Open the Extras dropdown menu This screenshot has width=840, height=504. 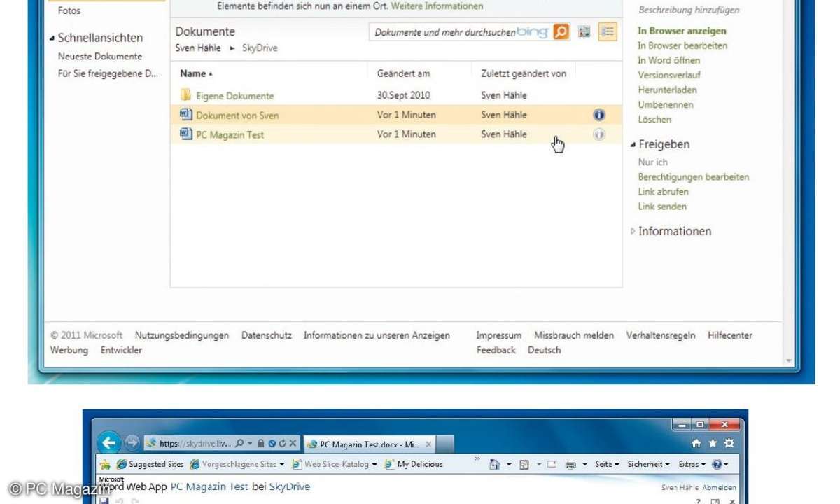click(692, 464)
